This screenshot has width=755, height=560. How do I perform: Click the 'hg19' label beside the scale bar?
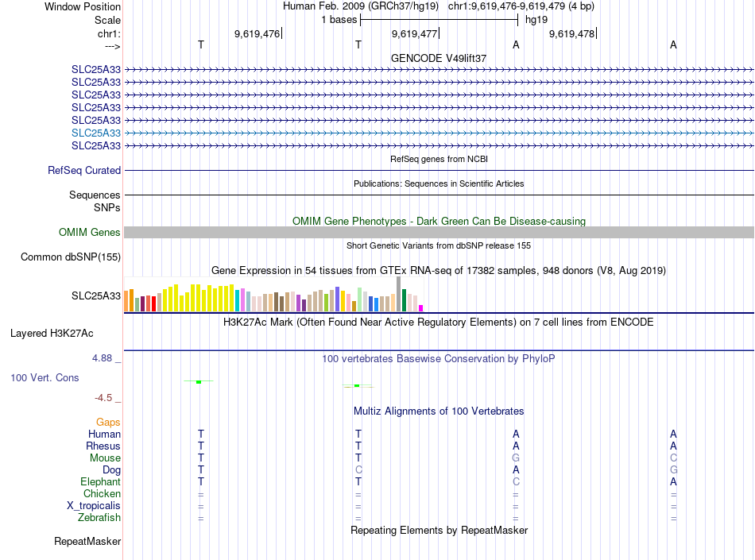(536, 20)
